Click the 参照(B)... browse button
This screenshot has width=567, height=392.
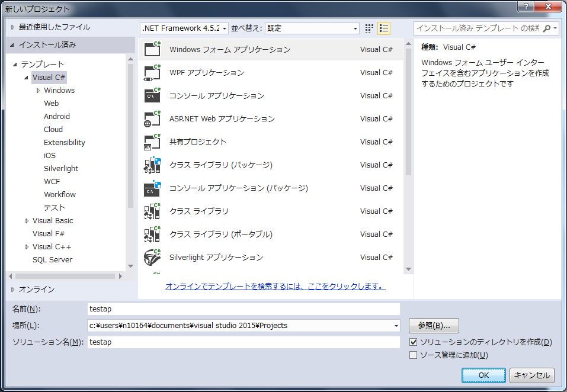click(434, 326)
